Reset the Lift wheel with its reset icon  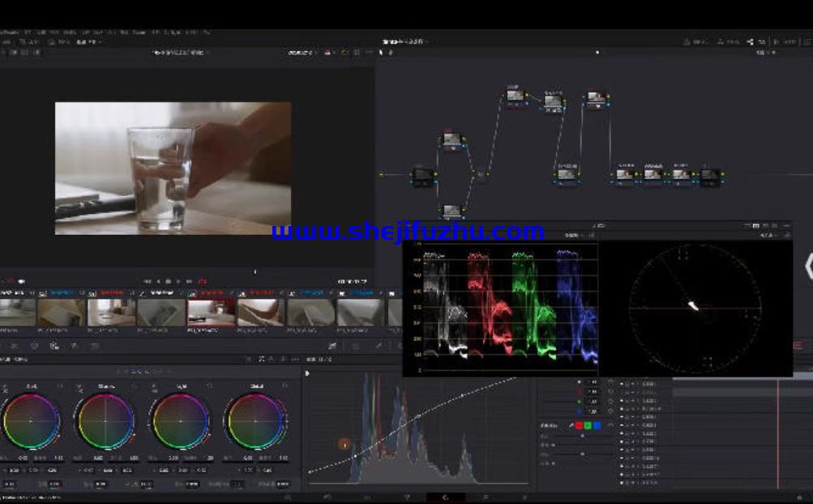point(60,386)
